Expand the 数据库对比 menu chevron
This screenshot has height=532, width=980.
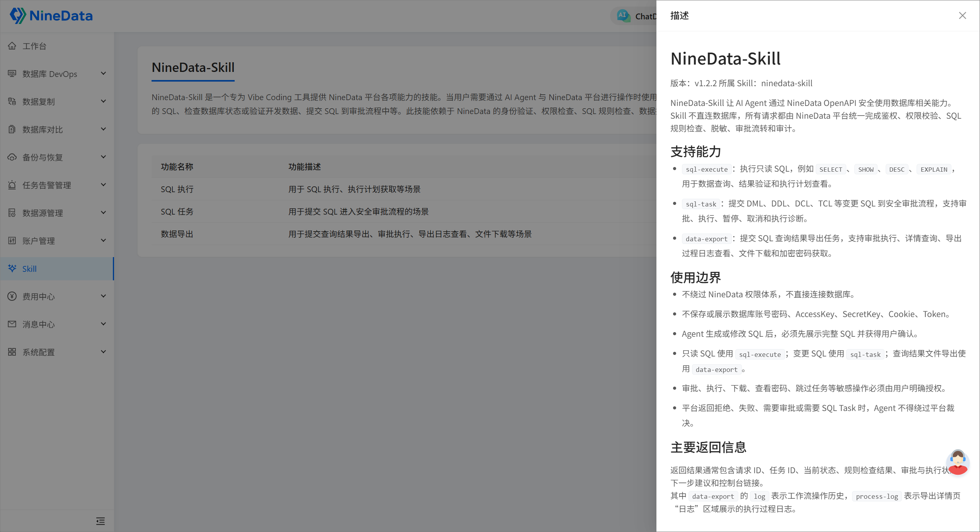point(103,129)
